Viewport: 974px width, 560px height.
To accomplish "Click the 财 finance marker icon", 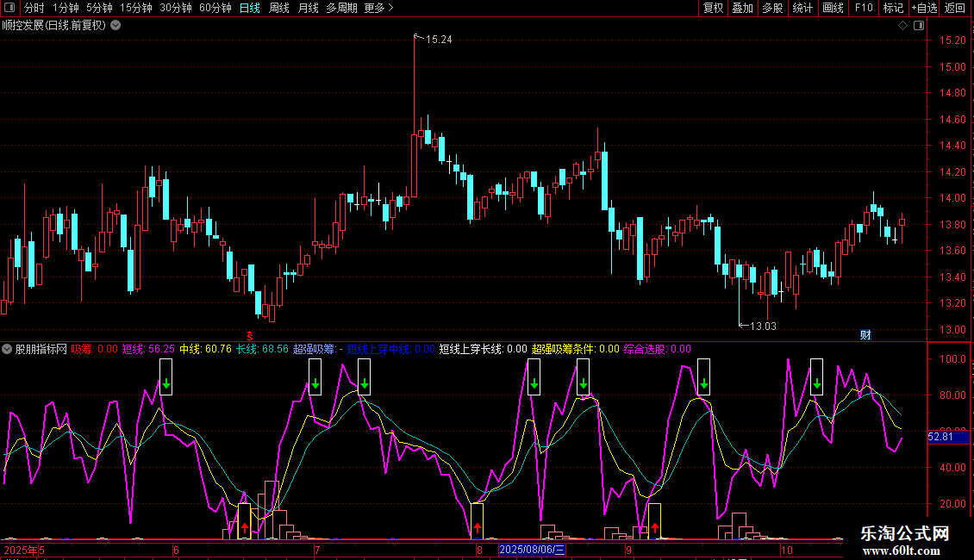I will pos(866,334).
